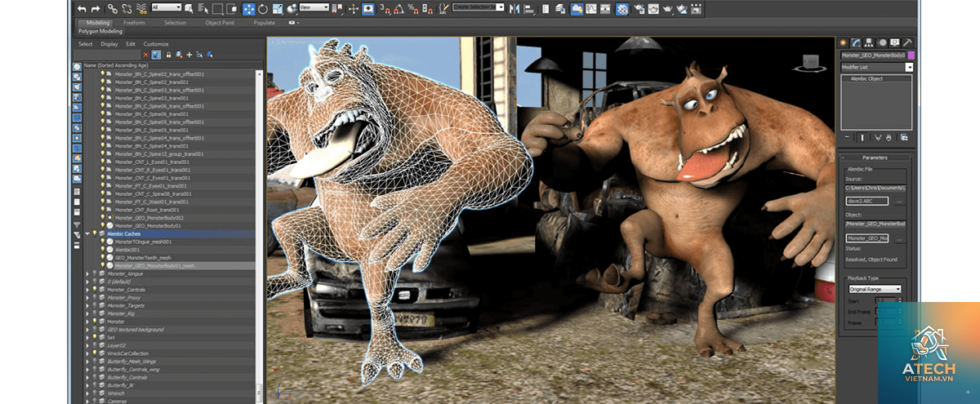
Task: Click the Undo arrow icon
Action: tap(82, 8)
